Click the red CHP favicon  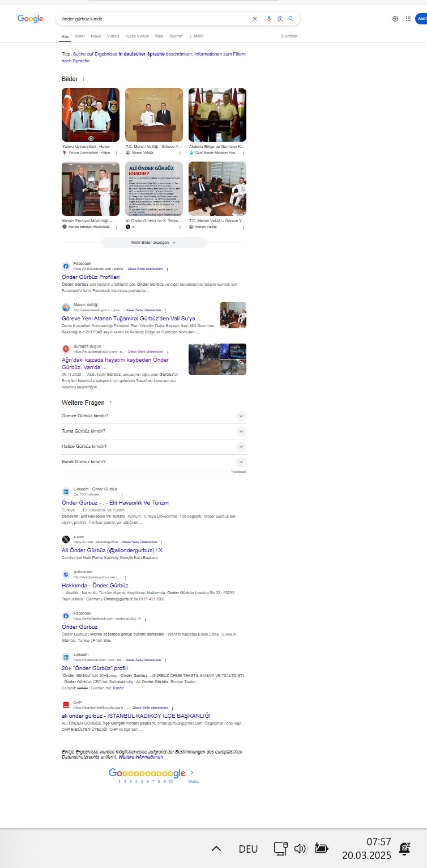tap(66, 705)
